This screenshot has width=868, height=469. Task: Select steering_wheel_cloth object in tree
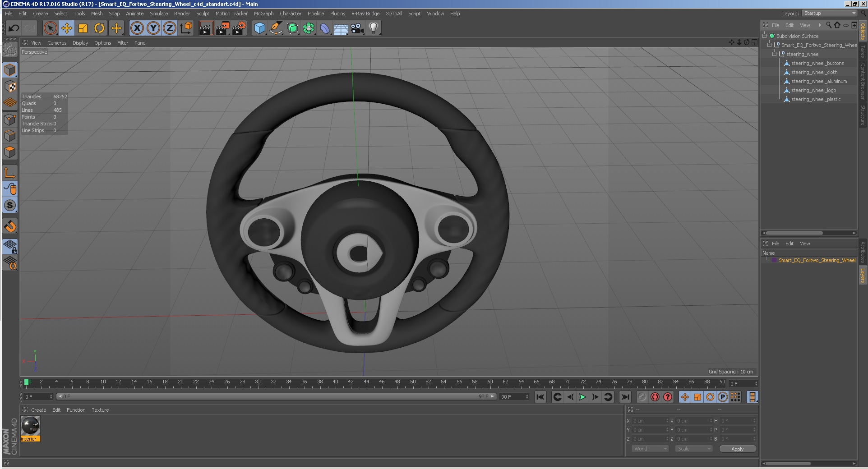pos(814,72)
